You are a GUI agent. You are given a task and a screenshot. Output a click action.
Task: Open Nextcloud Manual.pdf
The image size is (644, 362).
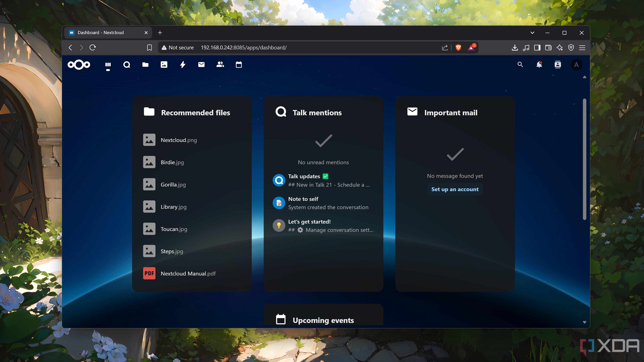click(x=188, y=273)
